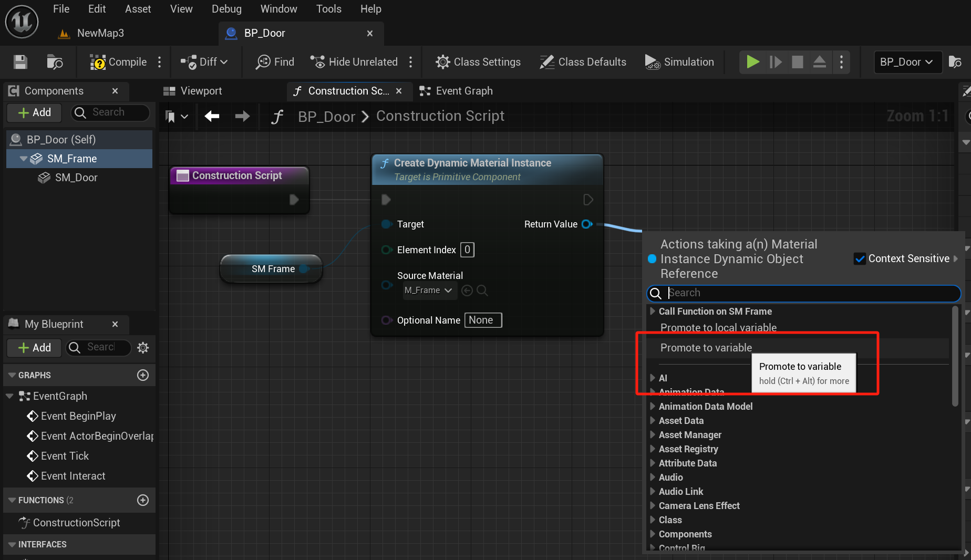The image size is (971, 560).
Task: Use selected asset arrow for Source Material
Action: pos(467,291)
